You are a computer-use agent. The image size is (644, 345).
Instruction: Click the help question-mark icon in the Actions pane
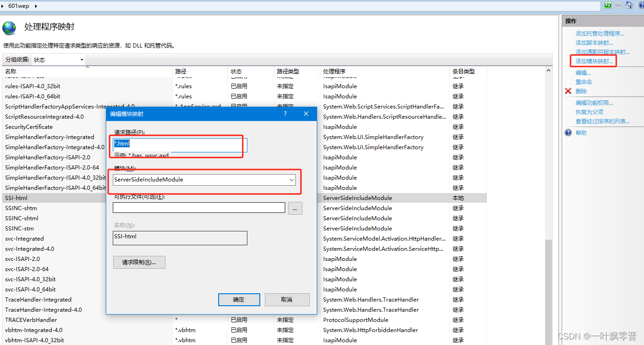click(x=568, y=133)
